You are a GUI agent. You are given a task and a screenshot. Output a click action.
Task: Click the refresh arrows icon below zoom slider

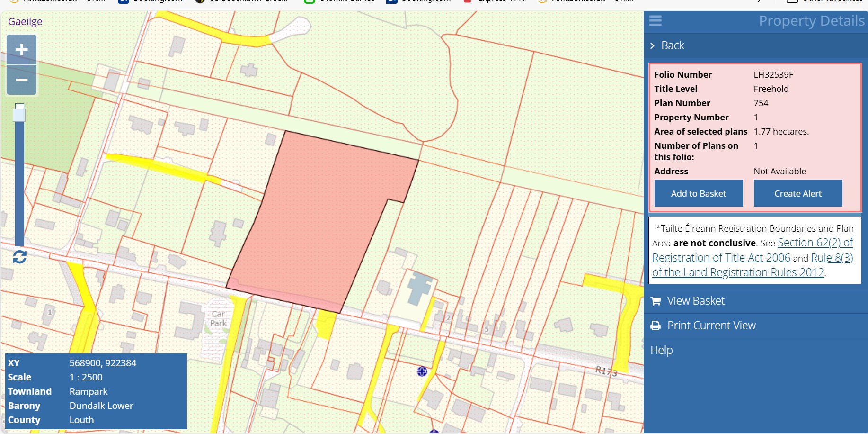19,257
